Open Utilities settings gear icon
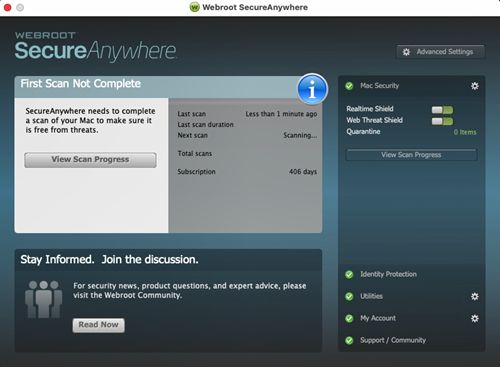Screen dimensions: 500x367 coord(475,296)
